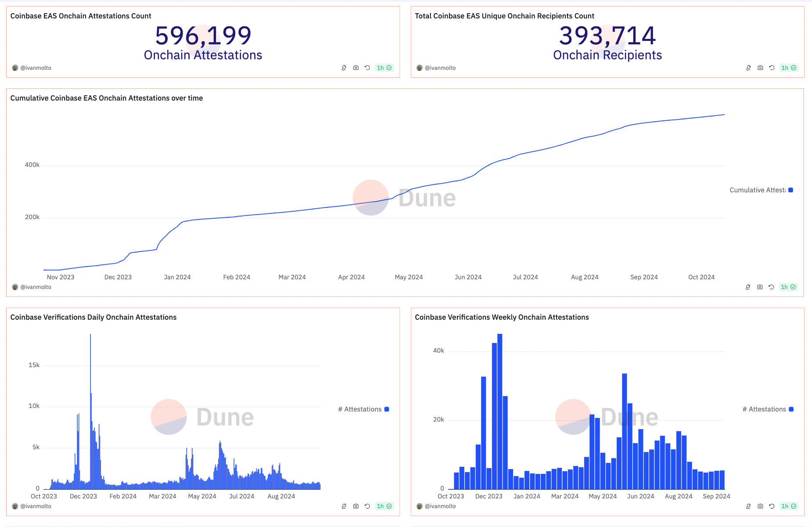This screenshot has width=812, height=527.
Task: Click plug API icon in Attestations Count panel
Action: coord(344,68)
